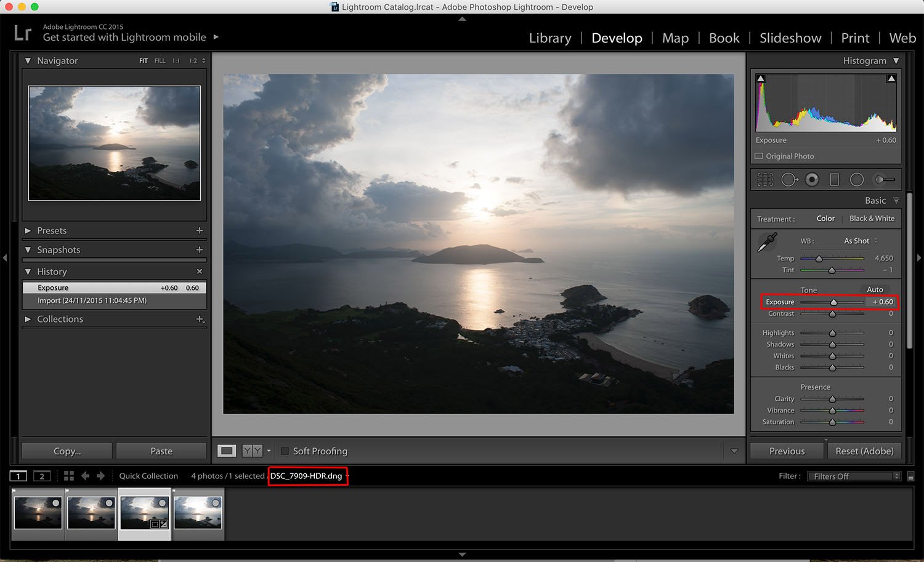Open the Radial Filter tool
The image size is (924, 562).
(857, 179)
